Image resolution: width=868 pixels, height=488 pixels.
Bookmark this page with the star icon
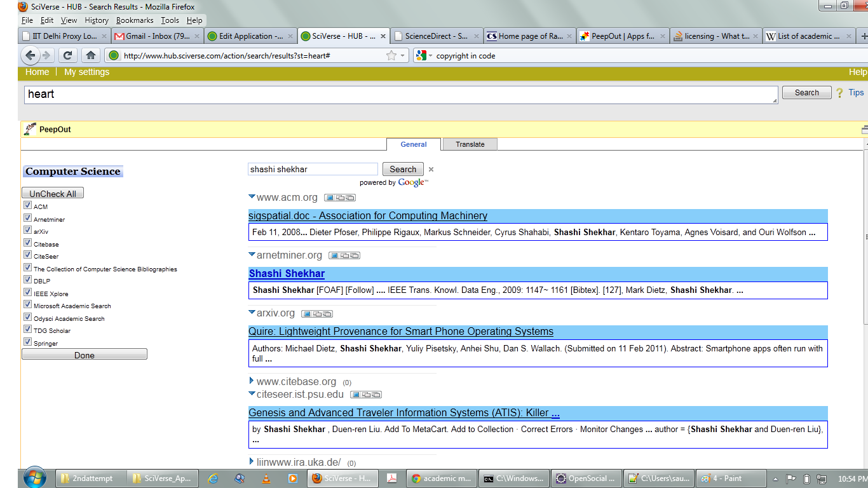coord(391,55)
